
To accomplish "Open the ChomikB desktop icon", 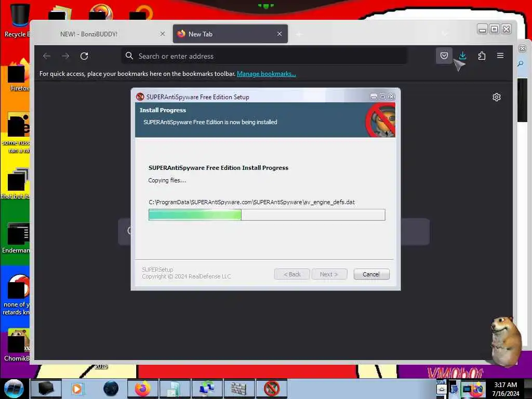I will (x=16, y=345).
